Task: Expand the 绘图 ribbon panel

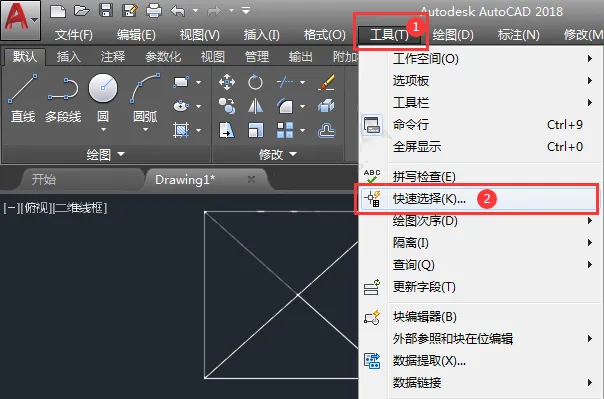Action: [x=106, y=154]
